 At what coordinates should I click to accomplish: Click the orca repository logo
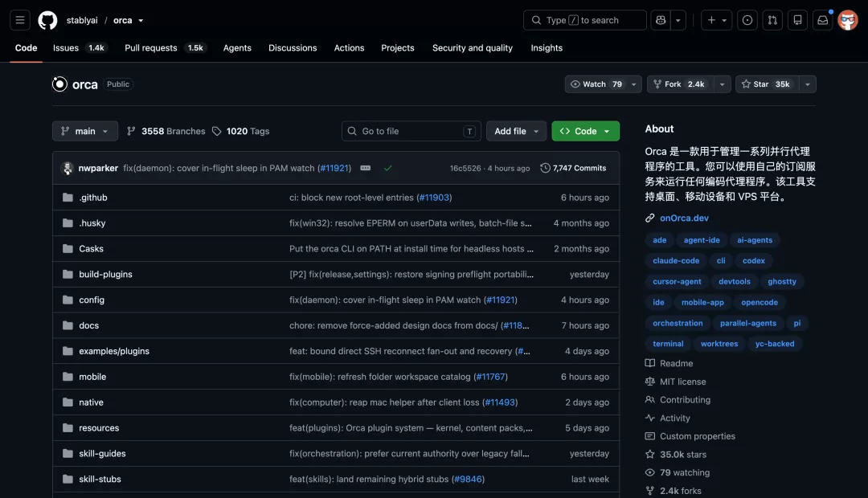59,84
